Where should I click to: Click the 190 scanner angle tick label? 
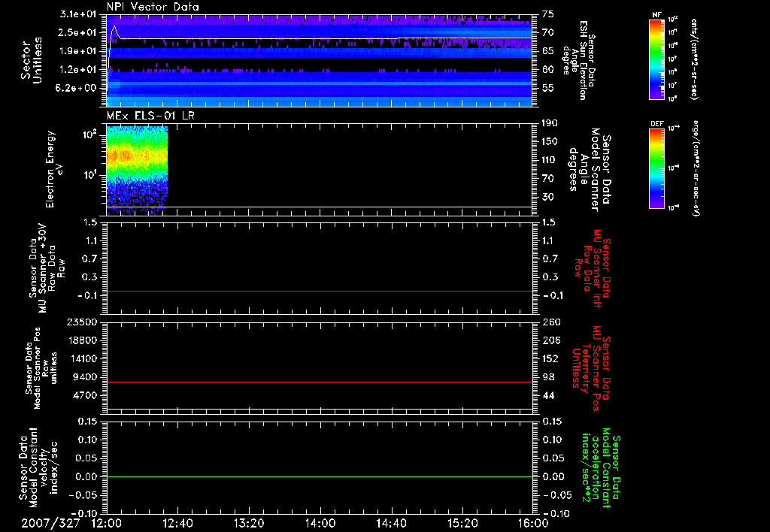[550, 123]
